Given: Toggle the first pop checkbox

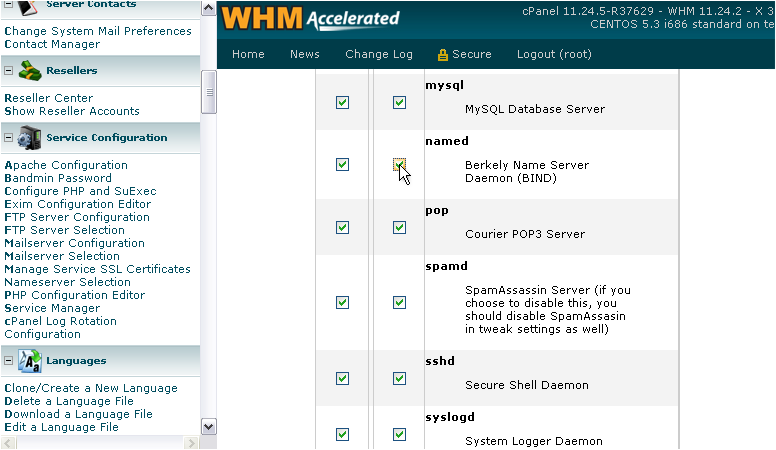Looking at the screenshot, I should click(x=342, y=227).
